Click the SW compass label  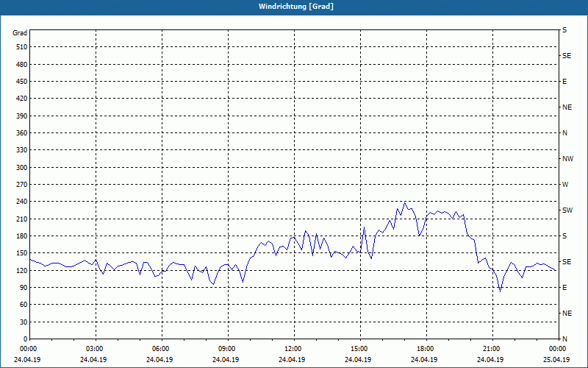point(567,210)
